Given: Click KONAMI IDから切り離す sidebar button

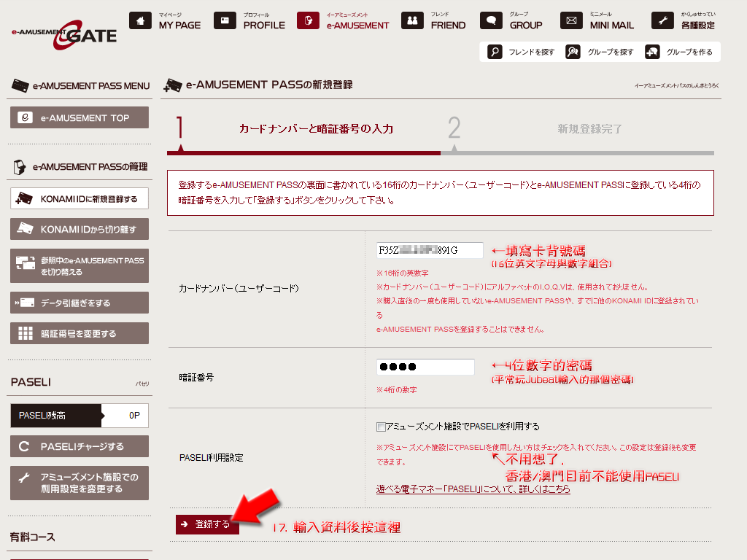Looking at the screenshot, I should coord(80,229).
